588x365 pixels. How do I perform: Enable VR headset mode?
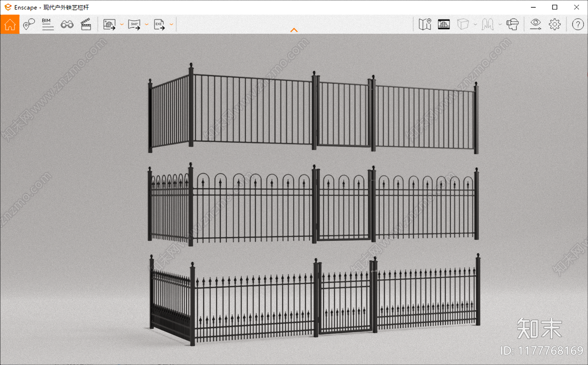tap(513, 25)
